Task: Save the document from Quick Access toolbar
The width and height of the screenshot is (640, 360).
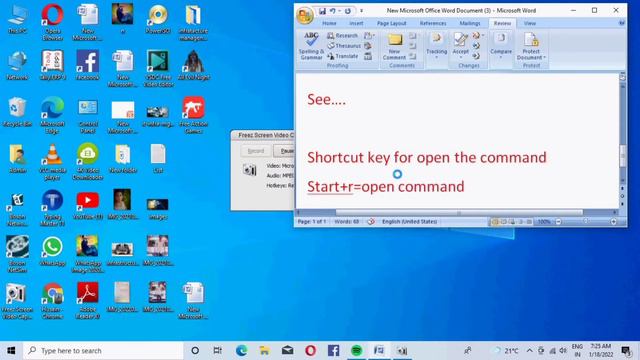Action: point(322,11)
